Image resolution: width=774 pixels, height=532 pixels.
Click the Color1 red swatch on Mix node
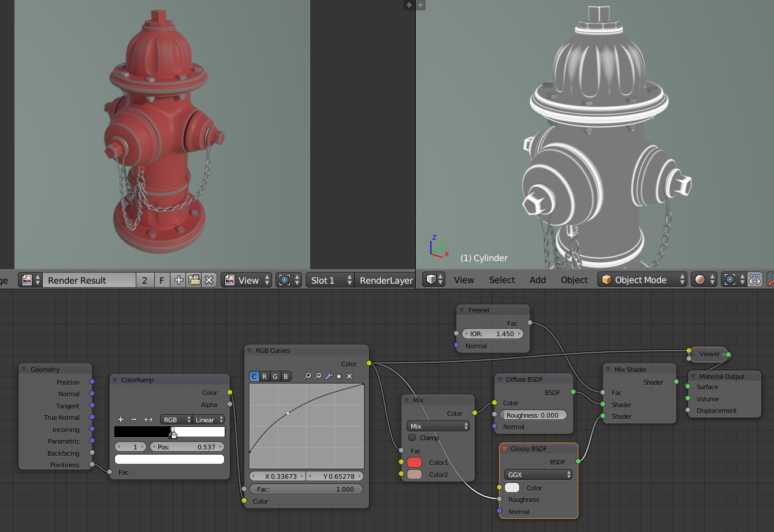click(x=414, y=462)
